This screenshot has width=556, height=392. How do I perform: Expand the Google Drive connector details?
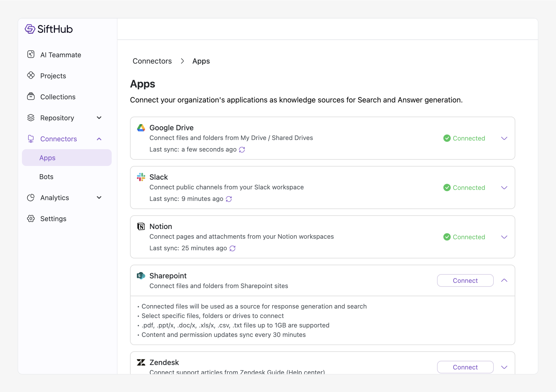504,138
